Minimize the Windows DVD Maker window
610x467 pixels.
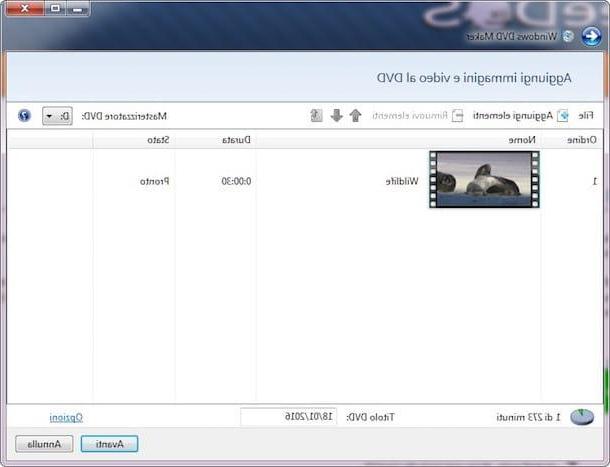(x=78, y=8)
